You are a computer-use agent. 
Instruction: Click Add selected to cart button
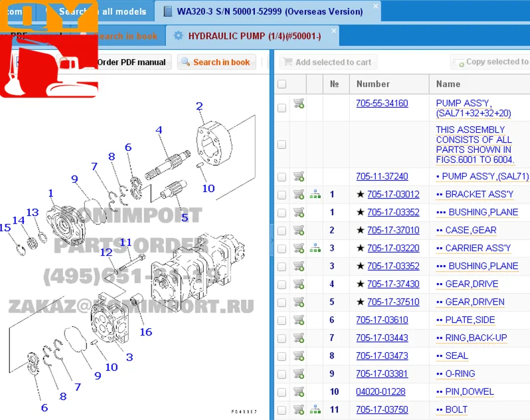click(328, 62)
